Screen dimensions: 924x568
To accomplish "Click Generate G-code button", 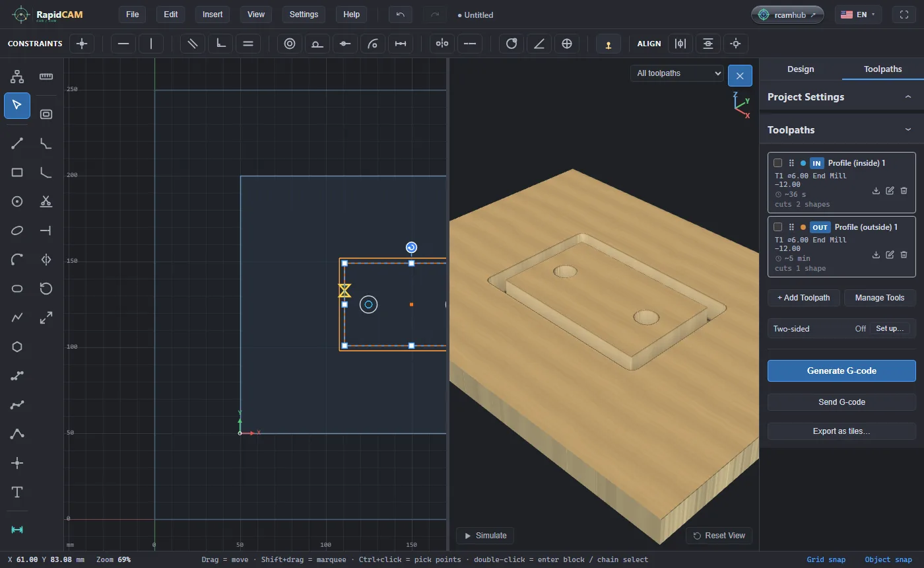I will pyautogui.click(x=841, y=371).
